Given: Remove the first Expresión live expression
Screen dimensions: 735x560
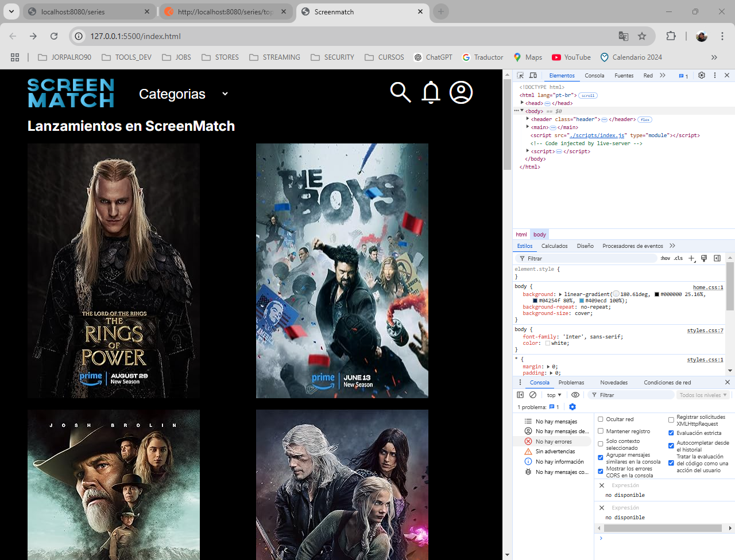Looking at the screenshot, I should pos(602,485).
